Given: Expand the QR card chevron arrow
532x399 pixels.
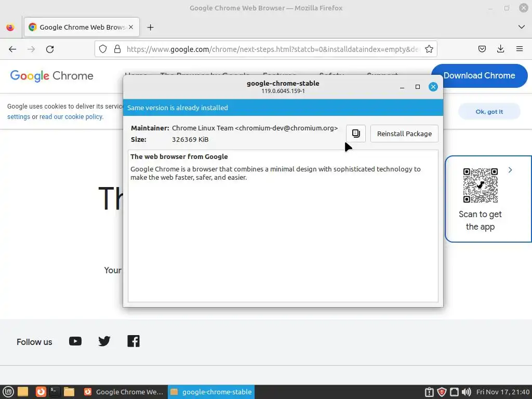Looking at the screenshot, I should coord(510,170).
